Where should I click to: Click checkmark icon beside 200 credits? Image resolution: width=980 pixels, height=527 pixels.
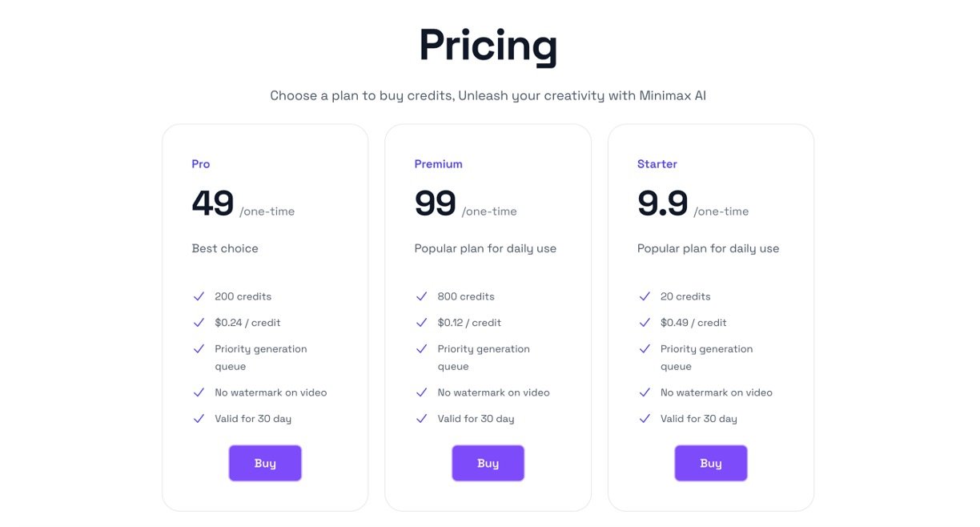pyautogui.click(x=199, y=296)
